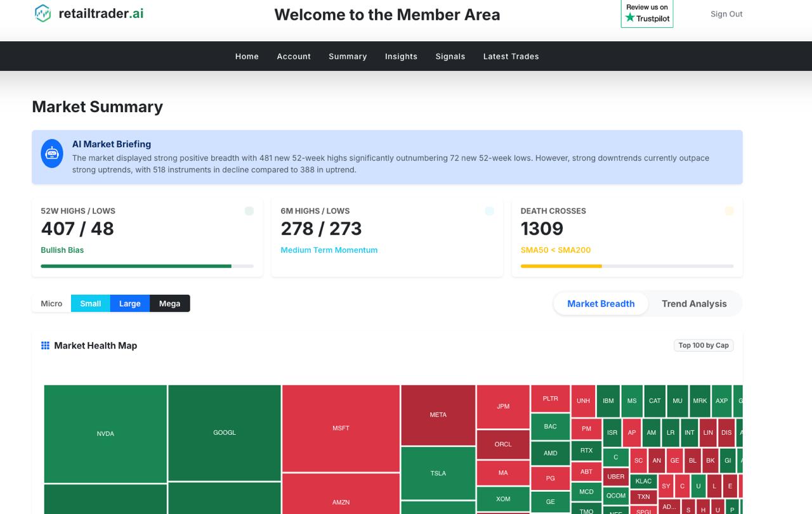
Task: Click the status dot on 6M Highs card
Action: click(x=489, y=211)
